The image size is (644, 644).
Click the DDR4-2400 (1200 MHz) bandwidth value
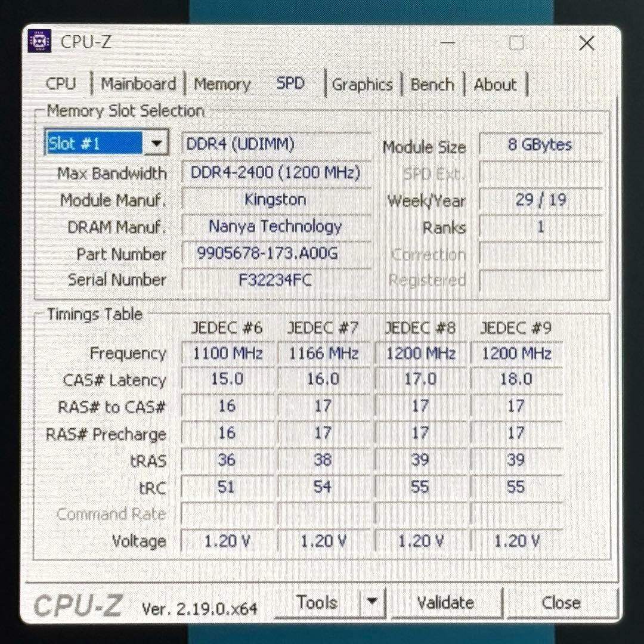point(276,172)
